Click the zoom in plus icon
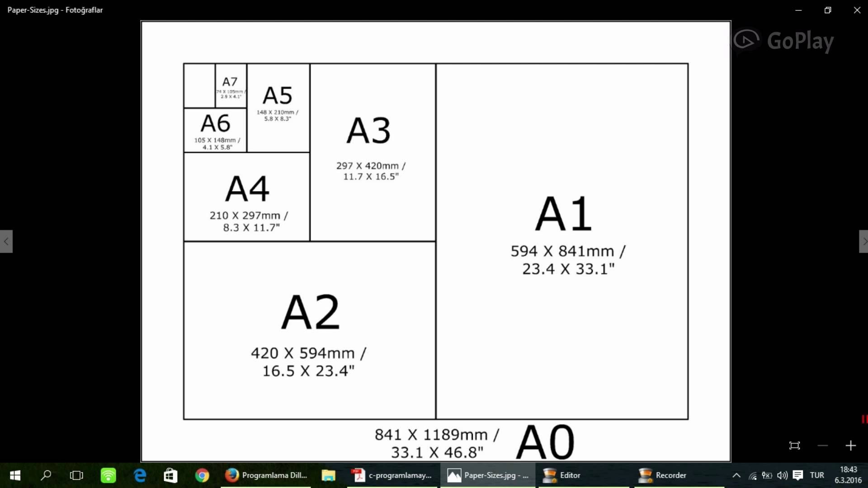868x488 pixels. coord(850,446)
